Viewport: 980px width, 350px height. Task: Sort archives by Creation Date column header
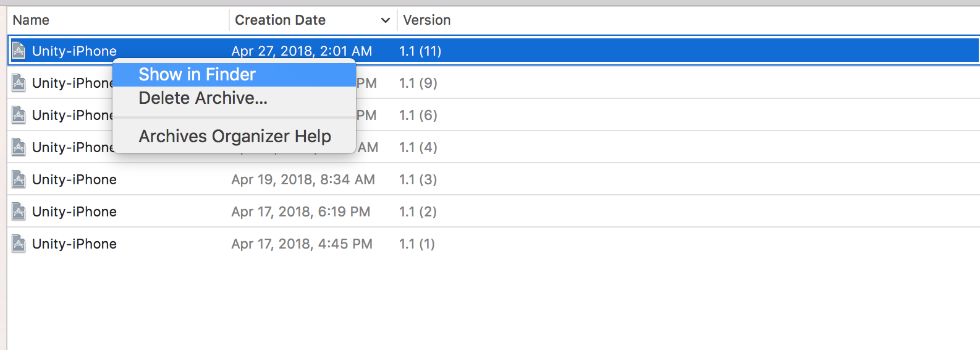click(280, 20)
